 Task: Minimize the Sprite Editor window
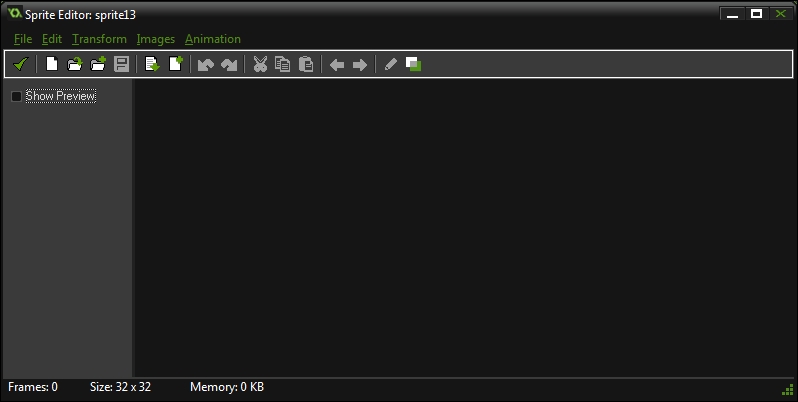pos(732,14)
